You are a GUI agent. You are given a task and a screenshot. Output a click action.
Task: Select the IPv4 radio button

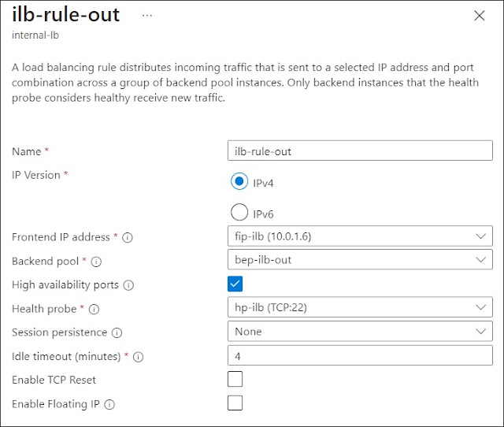[239, 182]
